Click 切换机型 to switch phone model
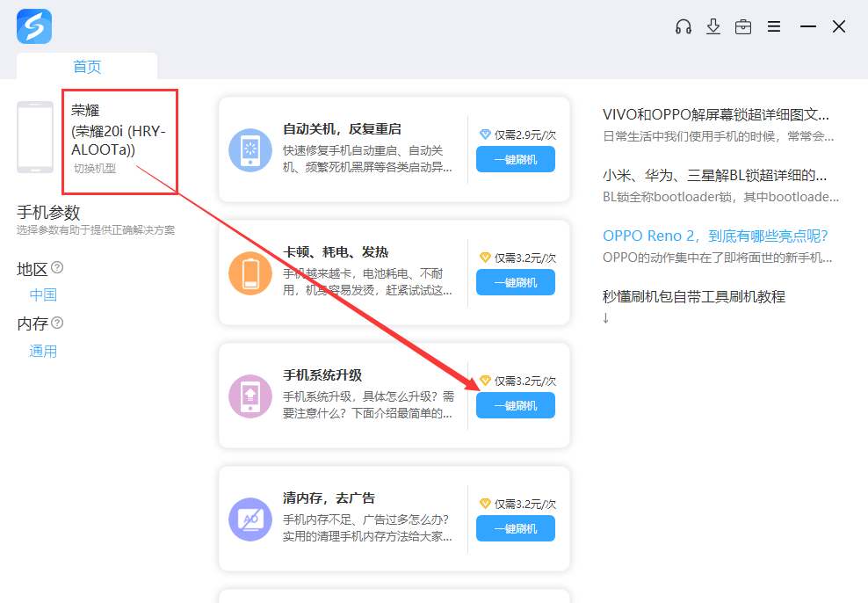 coord(95,169)
